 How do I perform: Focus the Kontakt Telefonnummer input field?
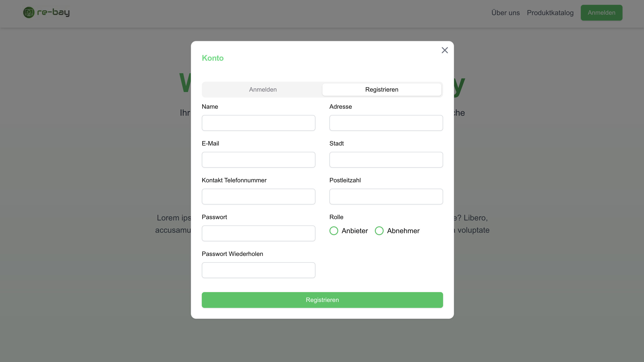click(259, 196)
